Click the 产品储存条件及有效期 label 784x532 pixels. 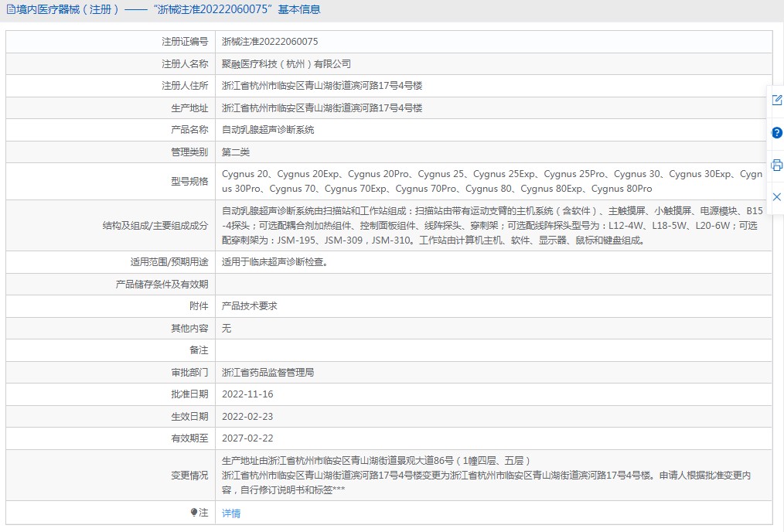162,285
